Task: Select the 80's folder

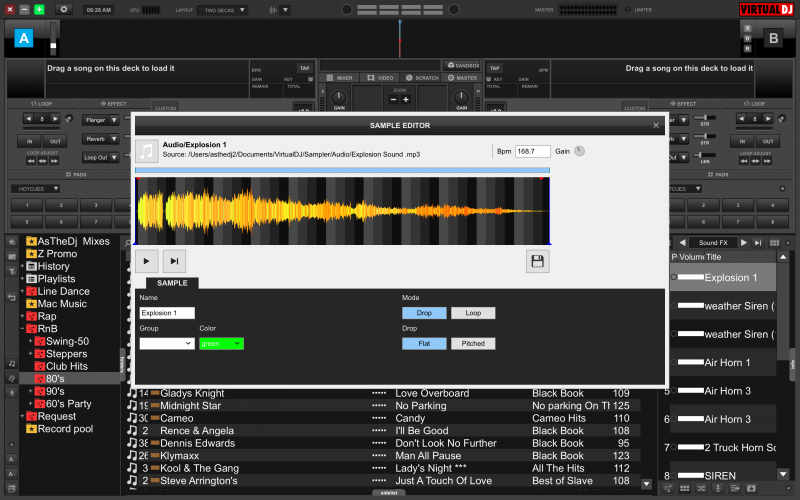Action: 55,379
